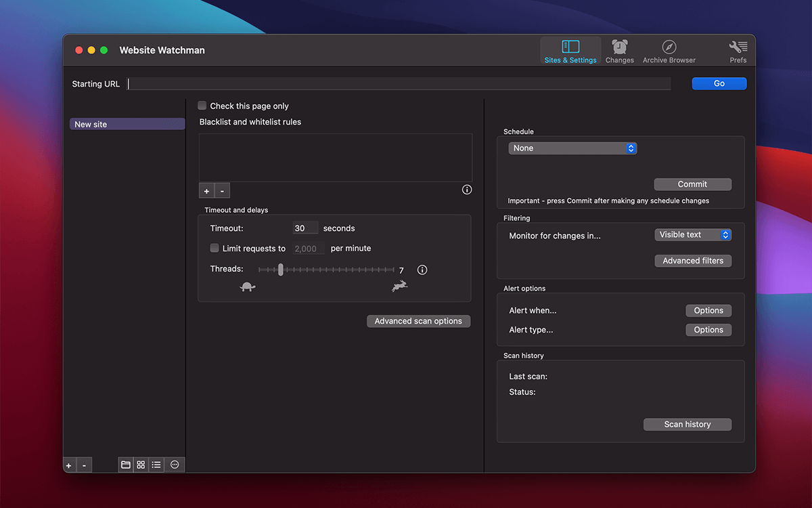Viewport: 812px width, 508px height.
Task: Click the 'Status:' label
Action: (522, 392)
